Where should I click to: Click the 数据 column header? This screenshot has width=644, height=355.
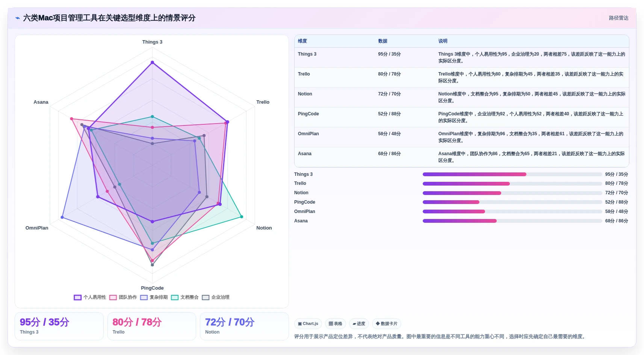pyautogui.click(x=382, y=41)
